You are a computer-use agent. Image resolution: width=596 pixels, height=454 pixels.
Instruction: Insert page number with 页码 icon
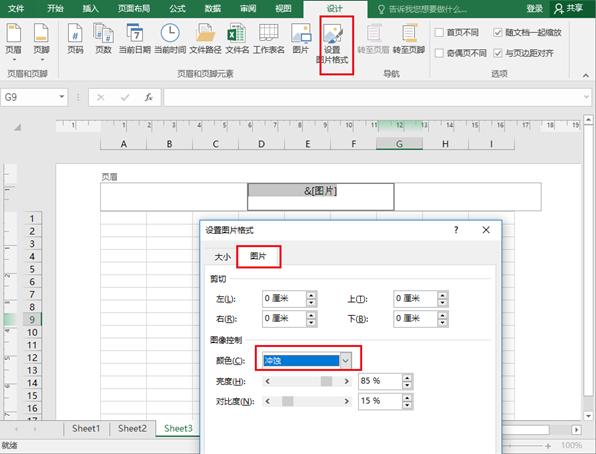[75, 38]
